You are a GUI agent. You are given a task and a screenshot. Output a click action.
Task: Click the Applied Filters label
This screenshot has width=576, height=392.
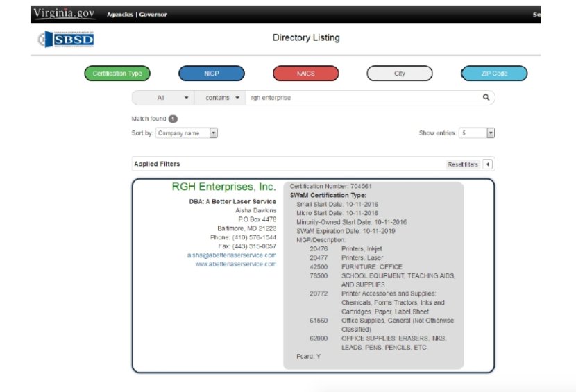click(x=157, y=164)
